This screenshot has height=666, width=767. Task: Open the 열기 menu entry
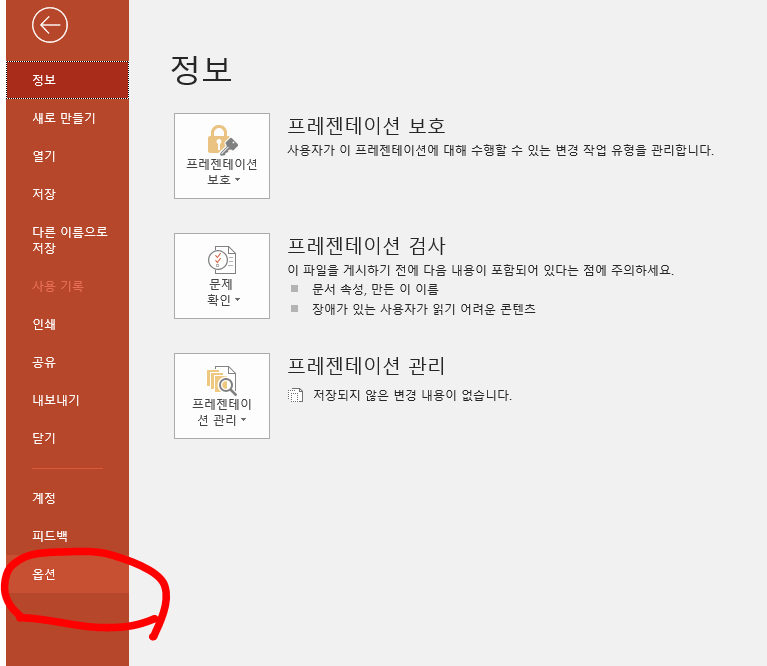[68, 156]
